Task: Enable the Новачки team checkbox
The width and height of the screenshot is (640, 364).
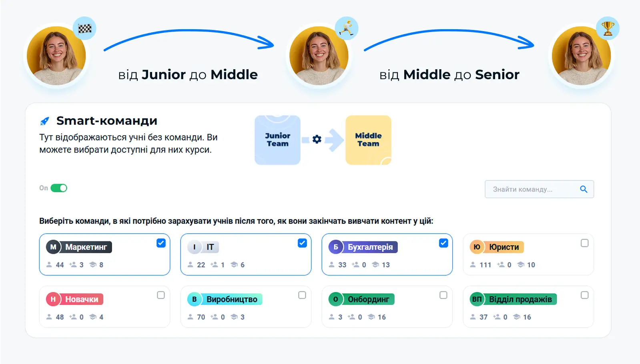Action: 161,295
